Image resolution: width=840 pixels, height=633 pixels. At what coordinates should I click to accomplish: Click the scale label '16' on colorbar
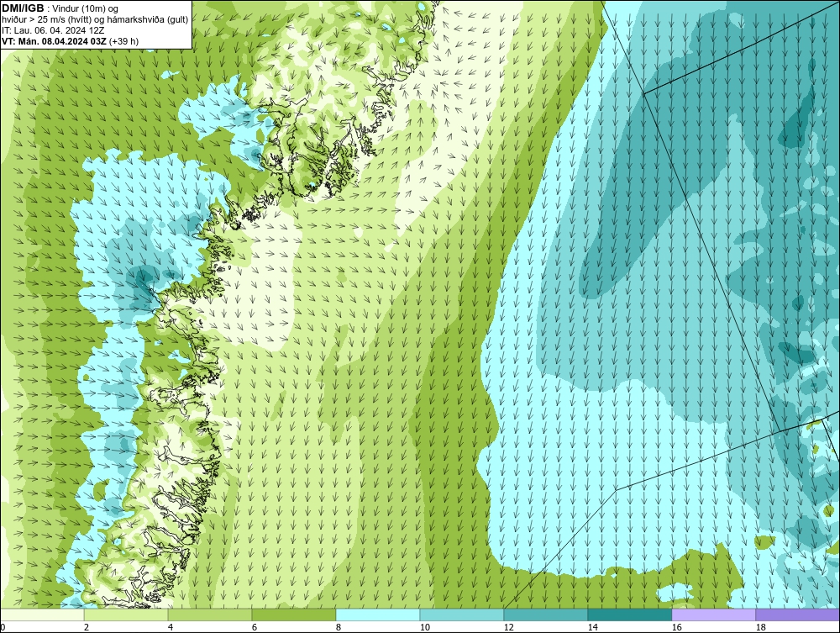point(676,627)
